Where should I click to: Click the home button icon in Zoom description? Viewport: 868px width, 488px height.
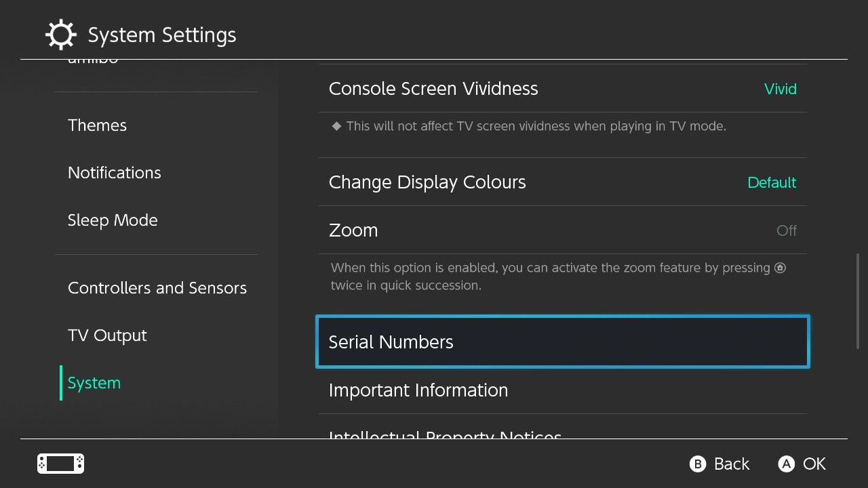pyautogui.click(x=780, y=268)
